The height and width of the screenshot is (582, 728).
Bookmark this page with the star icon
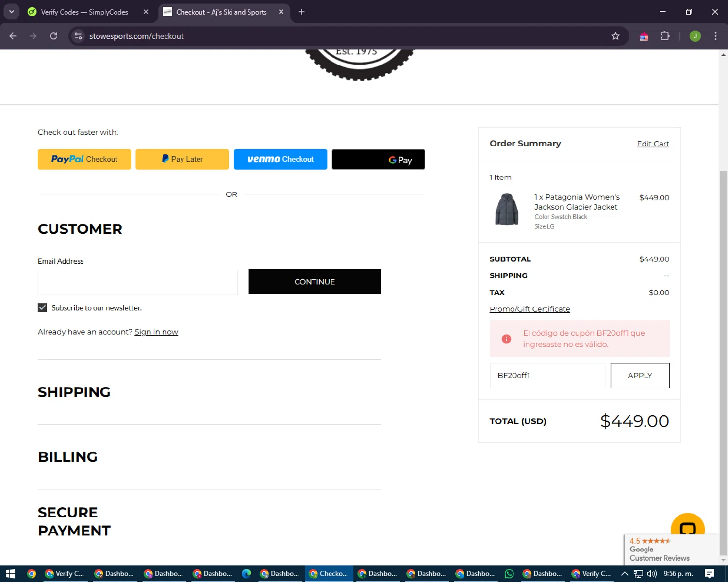(x=615, y=36)
